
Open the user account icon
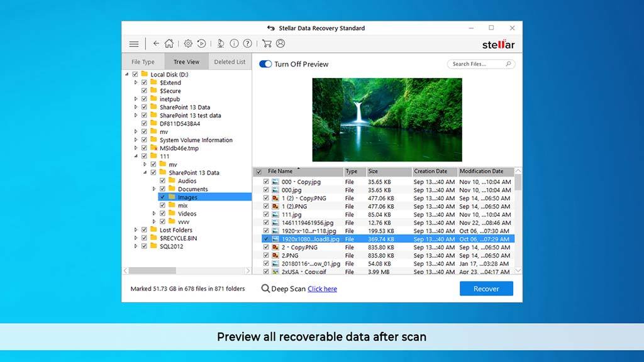coord(280,43)
